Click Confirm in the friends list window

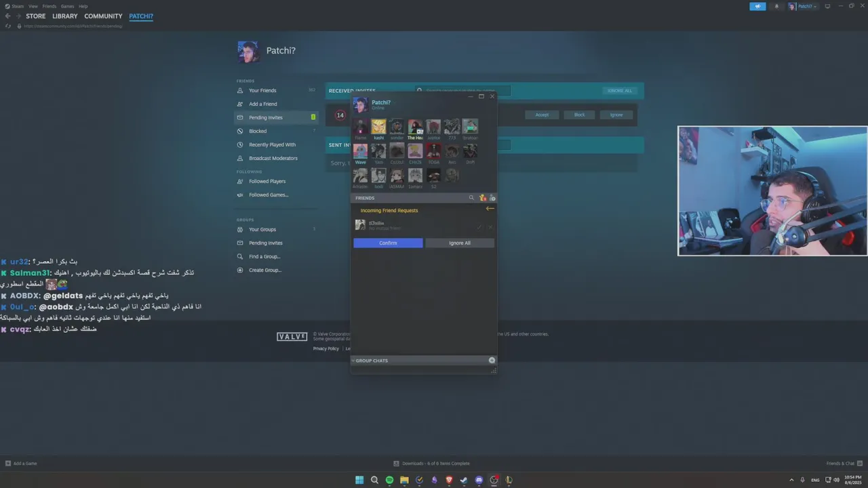coord(388,243)
